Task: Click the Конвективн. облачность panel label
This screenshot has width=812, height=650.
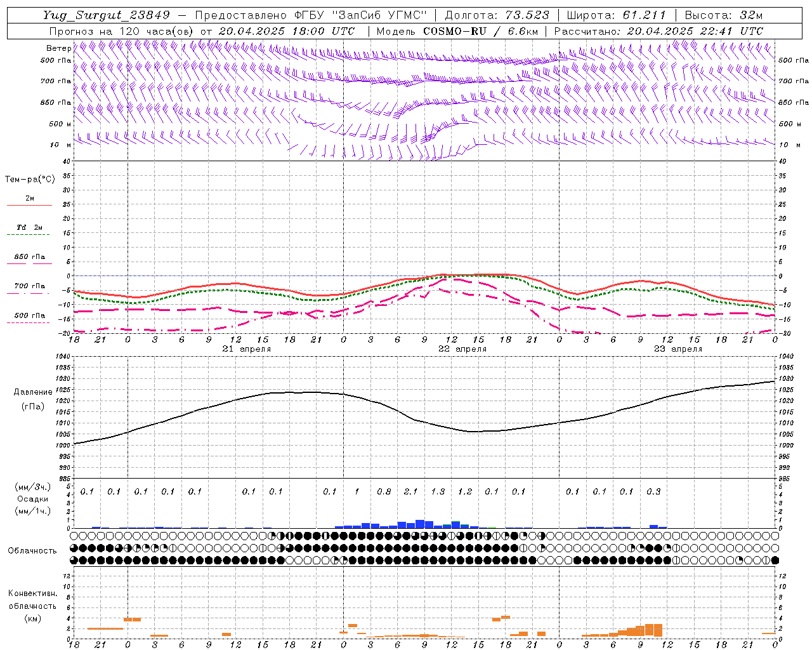Action: [x=32, y=600]
